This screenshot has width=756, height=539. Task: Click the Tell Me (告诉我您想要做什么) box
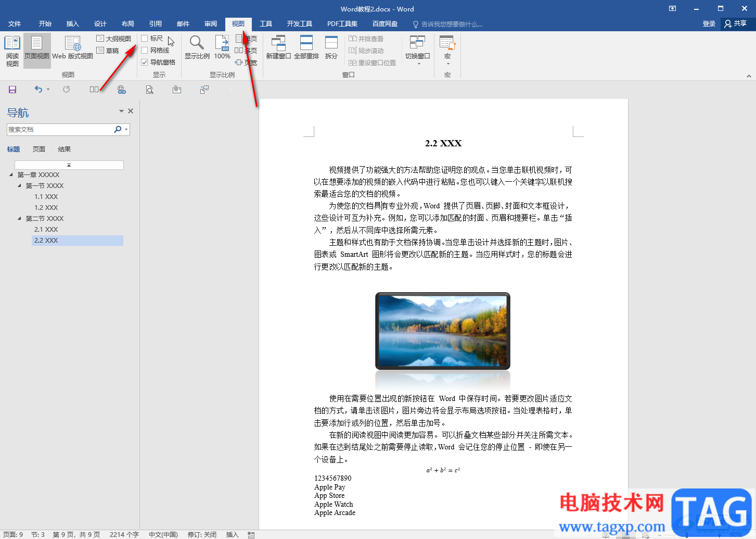(x=448, y=24)
